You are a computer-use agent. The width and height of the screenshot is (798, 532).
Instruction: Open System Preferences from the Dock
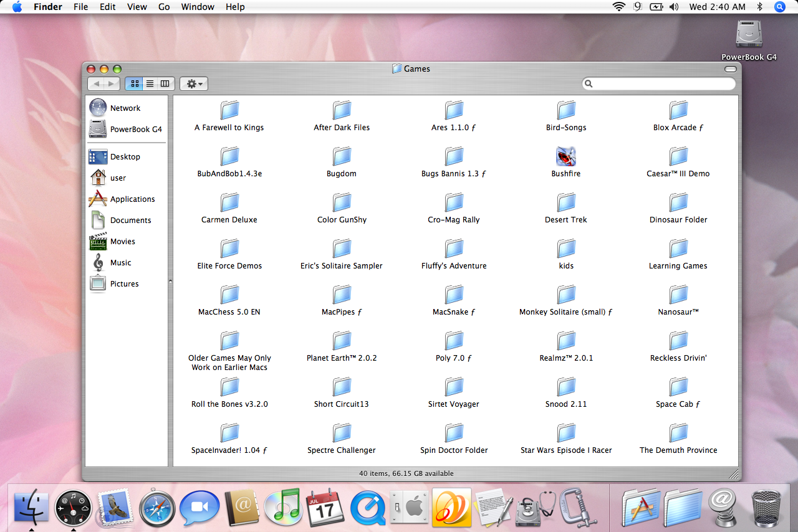pos(410,507)
